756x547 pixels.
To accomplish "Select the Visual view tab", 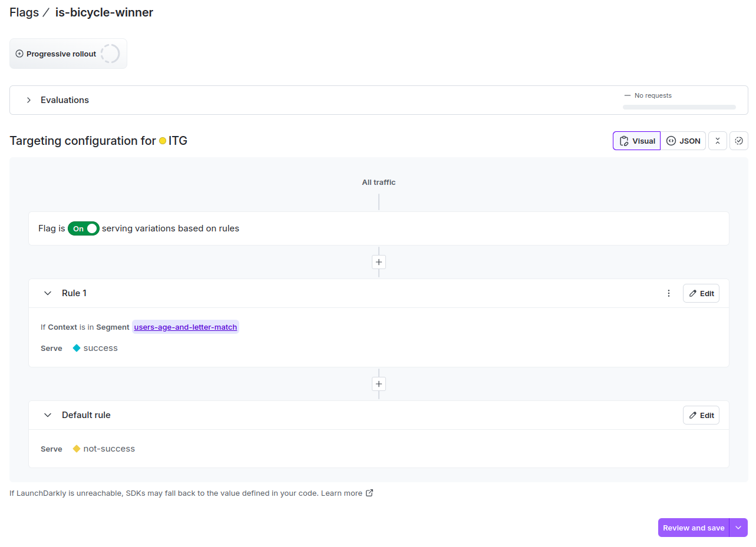I will pyautogui.click(x=636, y=141).
